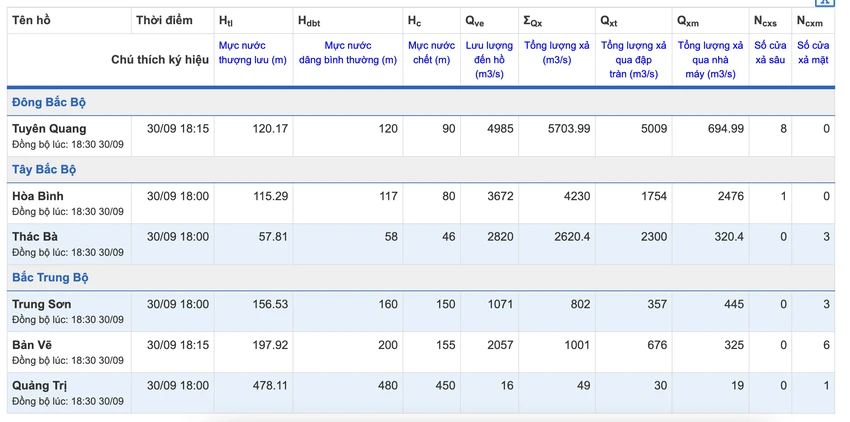Select the Bản Vẽ reservoir name
The image size is (850, 422).
point(33,345)
